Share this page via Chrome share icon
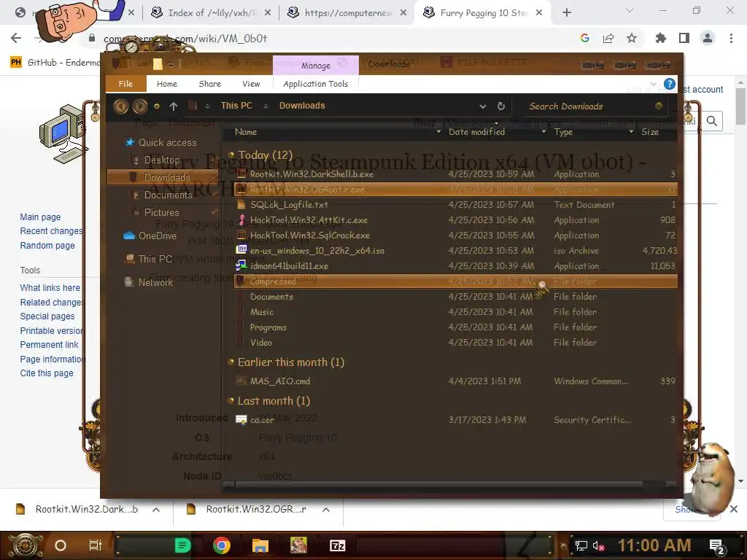The height and width of the screenshot is (560, 747). point(608,38)
